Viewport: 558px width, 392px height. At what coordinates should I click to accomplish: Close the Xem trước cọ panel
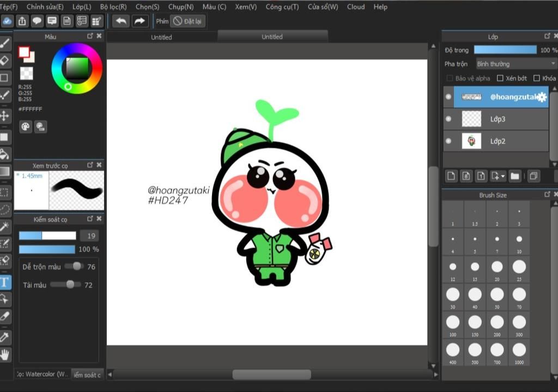99,165
